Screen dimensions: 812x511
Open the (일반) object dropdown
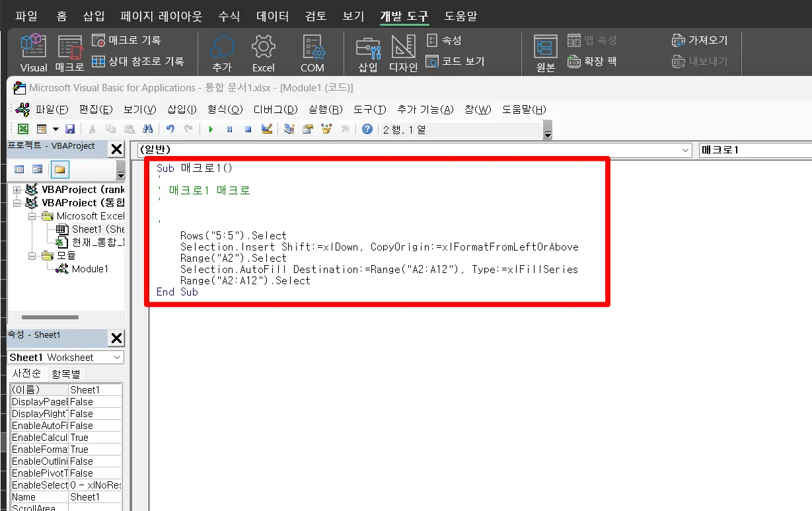(686, 150)
